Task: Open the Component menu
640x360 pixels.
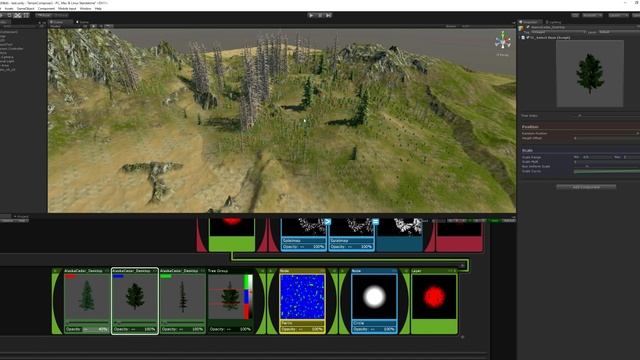Action: 46,8
